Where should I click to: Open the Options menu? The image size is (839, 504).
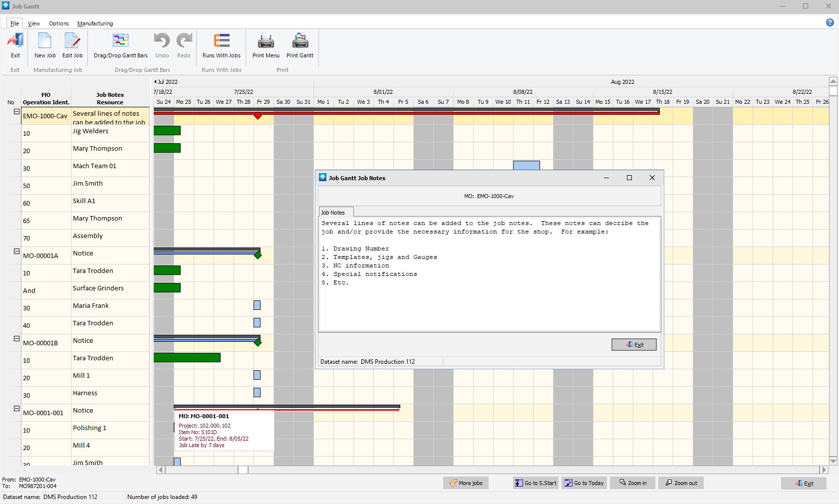(59, 23)
